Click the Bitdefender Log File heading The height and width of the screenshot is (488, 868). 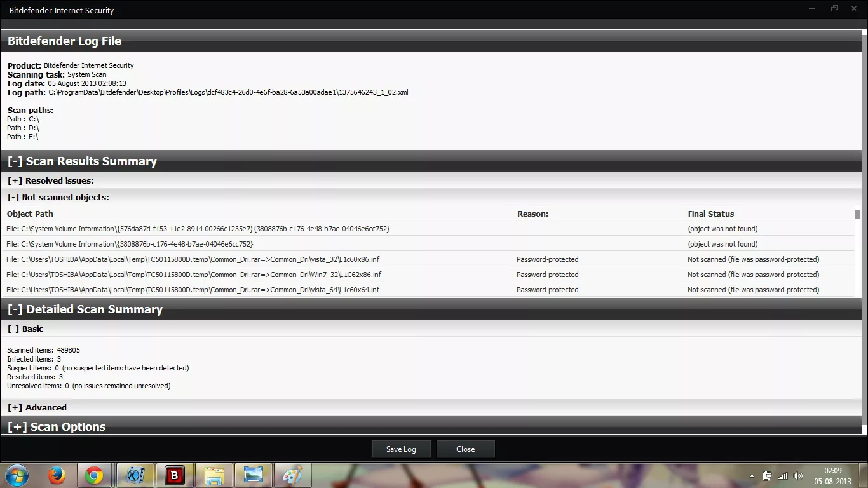(64, 41)
